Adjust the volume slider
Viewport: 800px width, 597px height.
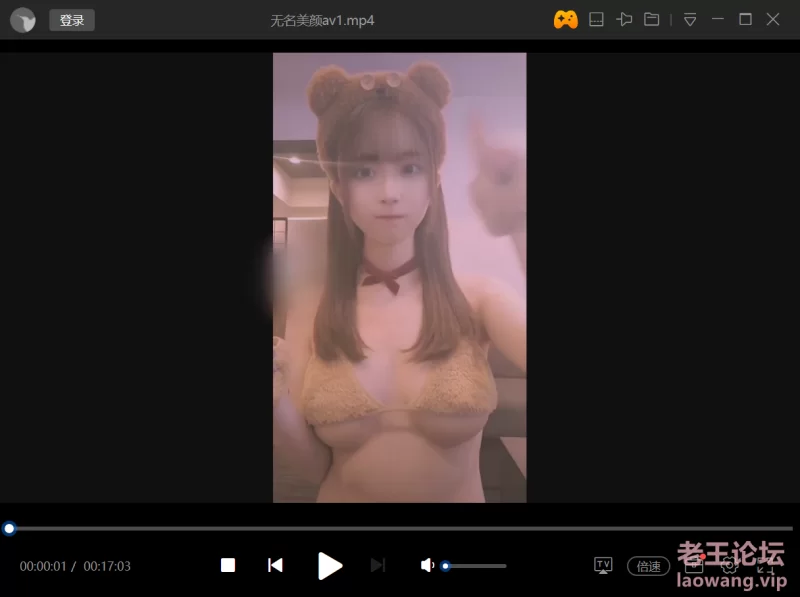[x=474, y=566]
